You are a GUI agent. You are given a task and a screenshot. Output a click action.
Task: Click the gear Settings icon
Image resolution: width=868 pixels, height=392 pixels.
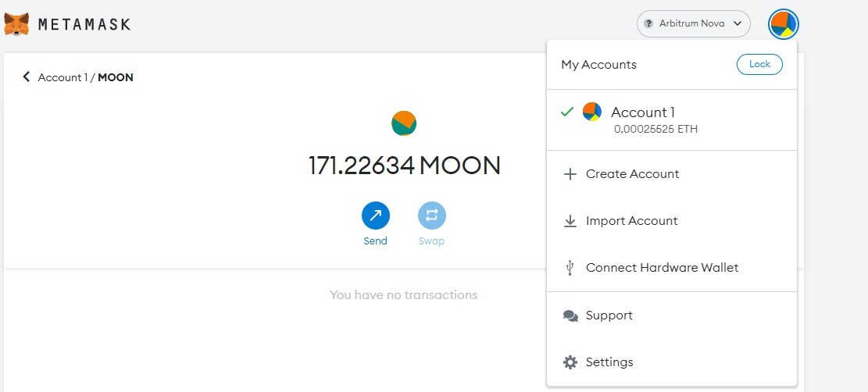(x=570, y=362)
